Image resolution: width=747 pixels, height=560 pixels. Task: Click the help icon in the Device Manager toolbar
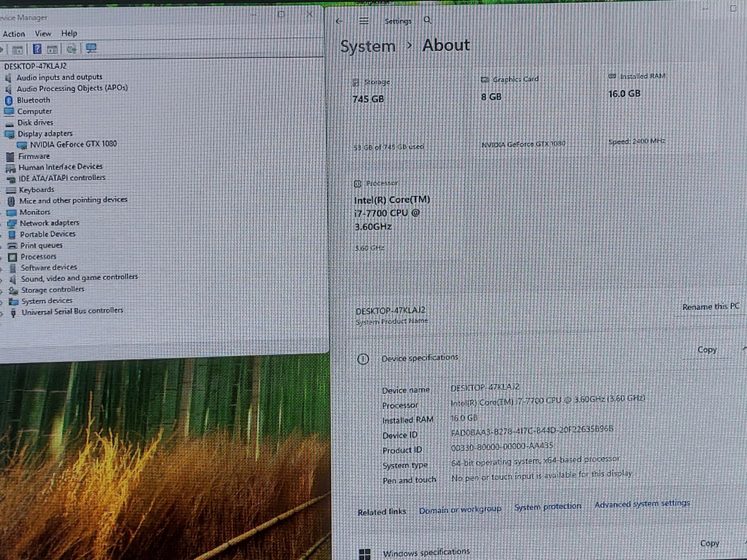pyautogui.click(x=37, y=48)
